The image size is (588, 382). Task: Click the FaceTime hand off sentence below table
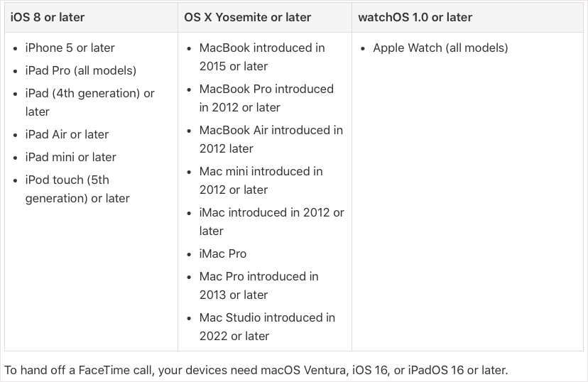256,371
